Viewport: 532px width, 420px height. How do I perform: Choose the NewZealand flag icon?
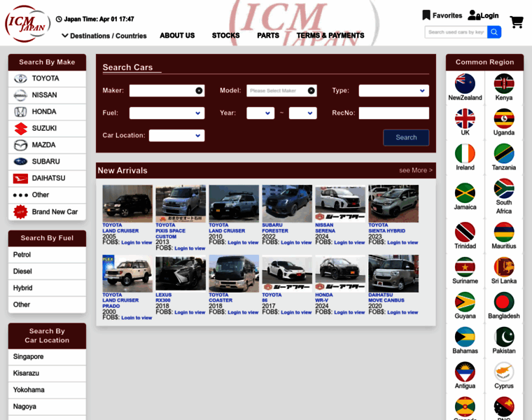click(465, 83)
